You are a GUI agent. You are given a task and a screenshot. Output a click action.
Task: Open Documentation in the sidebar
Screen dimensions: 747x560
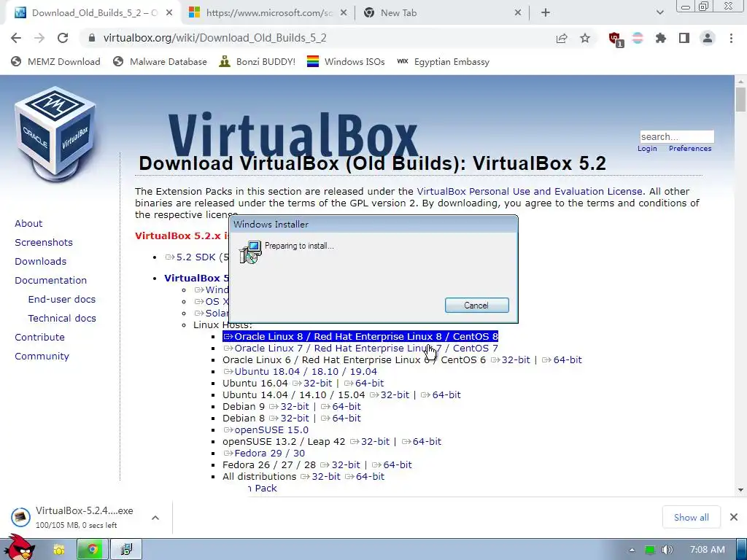50,281
